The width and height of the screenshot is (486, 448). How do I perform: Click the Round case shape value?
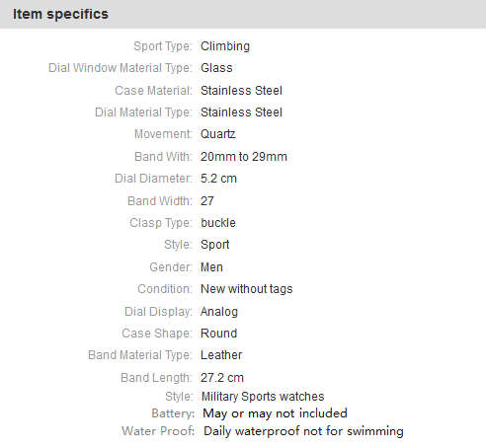click(219, 334)
